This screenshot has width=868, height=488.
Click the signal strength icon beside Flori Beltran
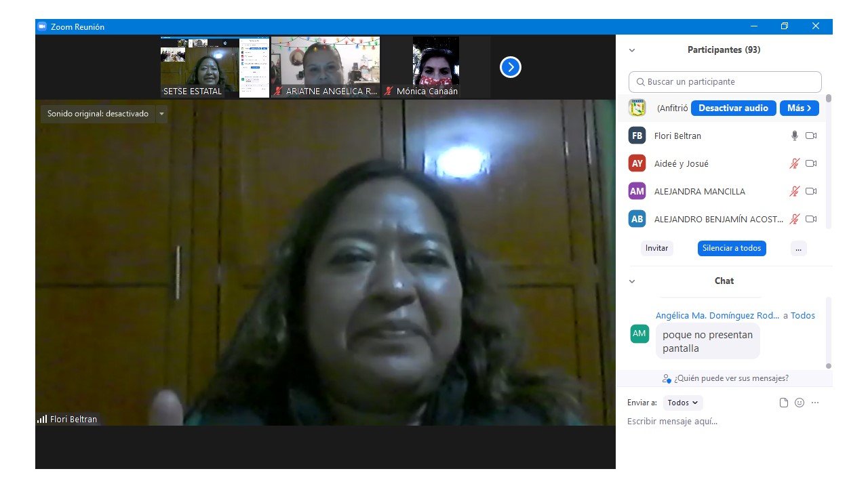[42, 419]
